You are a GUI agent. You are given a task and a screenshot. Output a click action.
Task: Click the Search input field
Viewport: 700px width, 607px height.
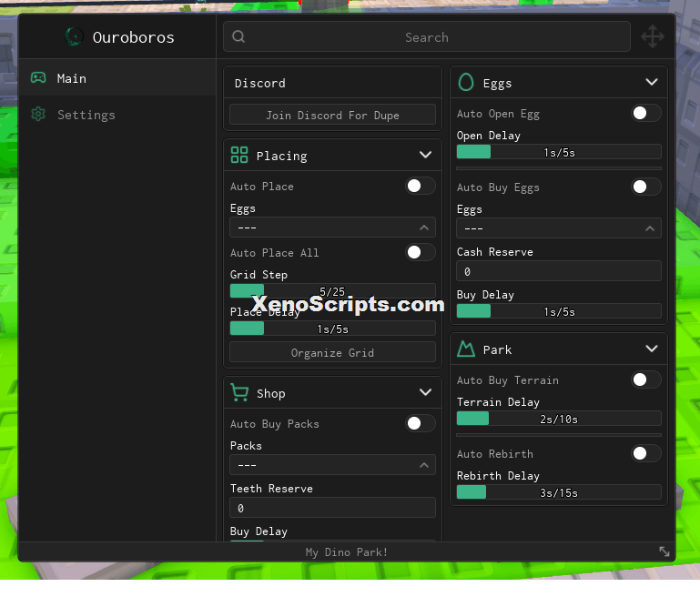tap(427, 36)
